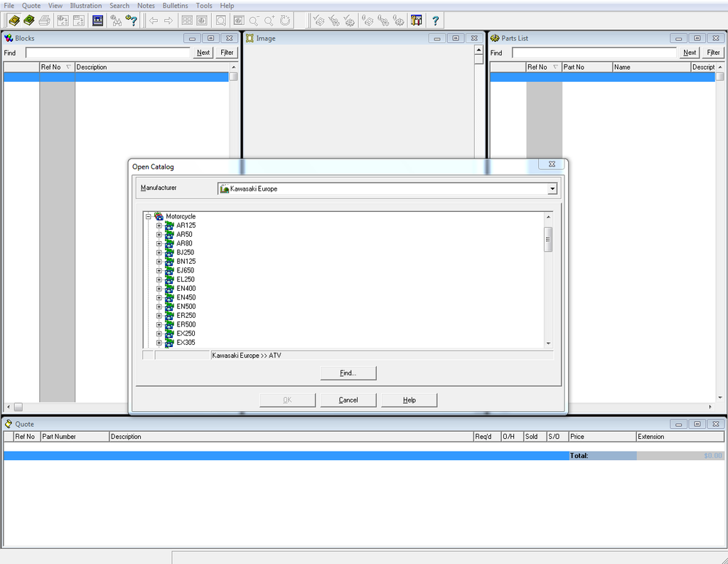This screenshot has height=564, width=728.
Task: Open the Bulletins menu
Action: (175, 6)
